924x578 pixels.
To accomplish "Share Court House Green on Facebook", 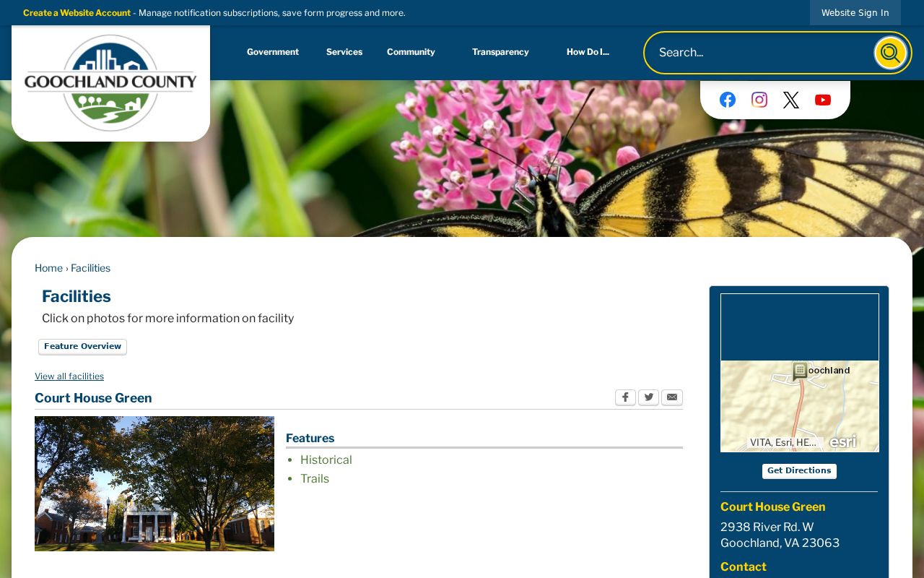I will (x=625, y=397).
